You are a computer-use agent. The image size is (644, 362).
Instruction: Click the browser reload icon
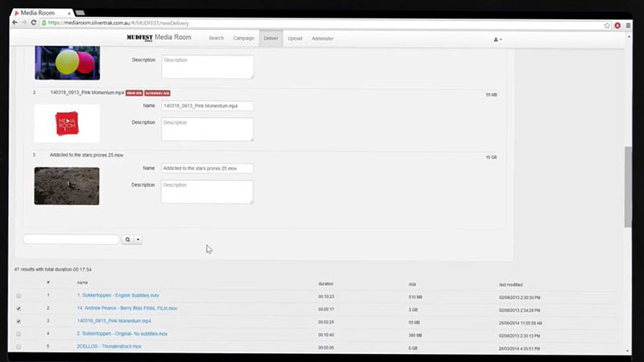tap(35, 23)
